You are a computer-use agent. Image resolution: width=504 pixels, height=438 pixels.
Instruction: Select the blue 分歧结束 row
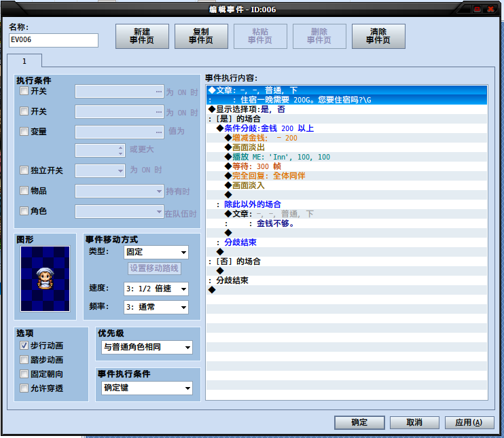346,242
